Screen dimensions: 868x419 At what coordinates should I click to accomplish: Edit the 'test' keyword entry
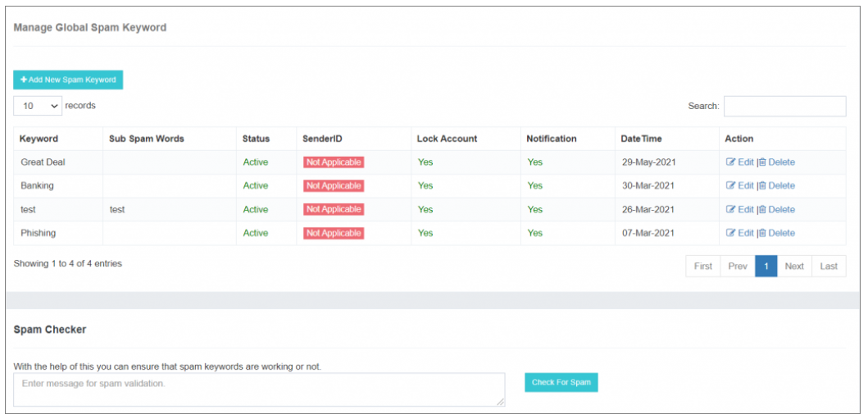(x=731, y=210)
